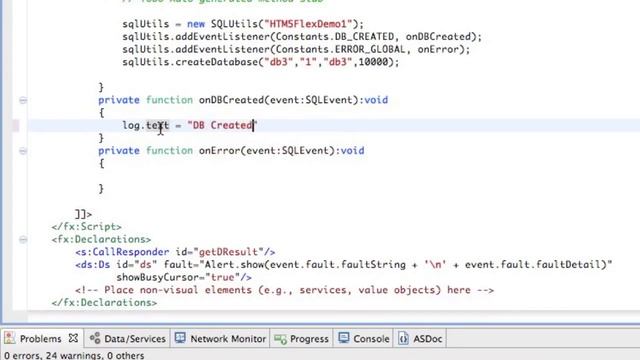This screenshot has height=360, width=640.
Task: Click the showBusyCursor attribute
Action: 157,277
